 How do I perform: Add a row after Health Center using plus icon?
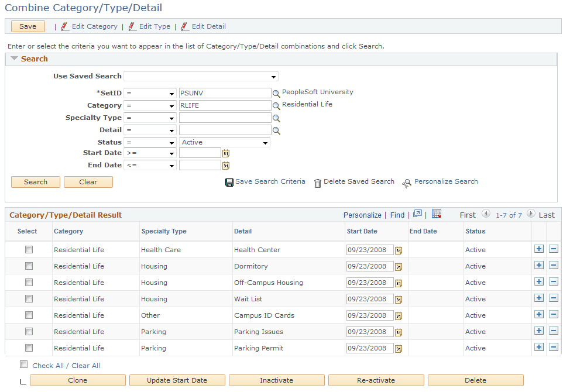538,249
